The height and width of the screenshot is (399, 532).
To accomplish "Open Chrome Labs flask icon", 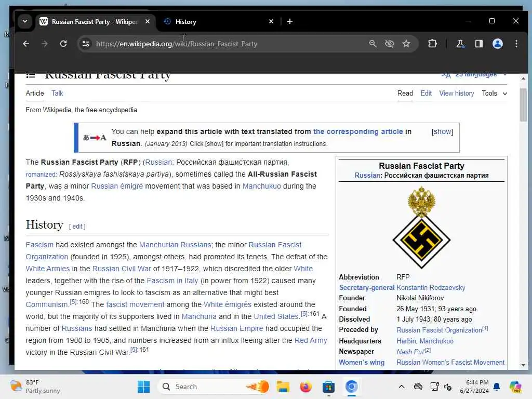I will tap(460, 44).
